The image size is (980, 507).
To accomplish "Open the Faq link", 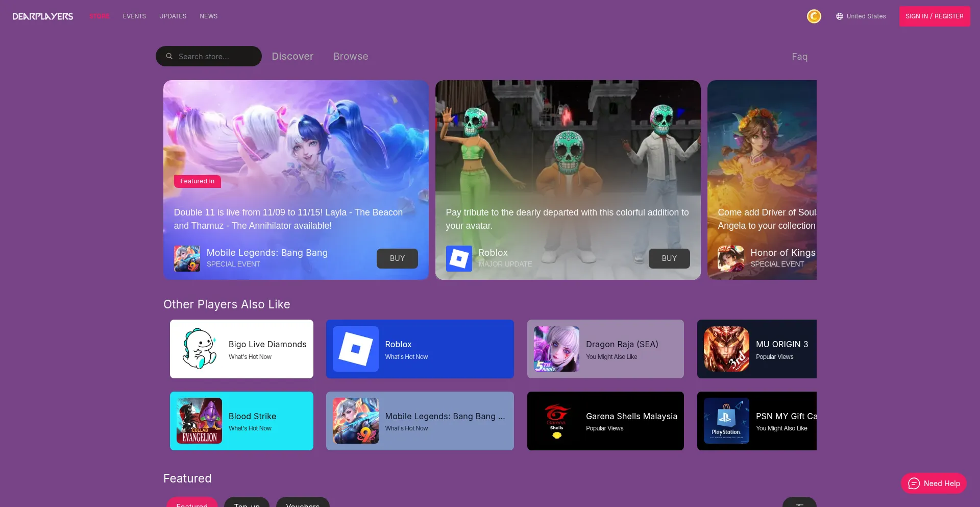I will coord(799,57).
